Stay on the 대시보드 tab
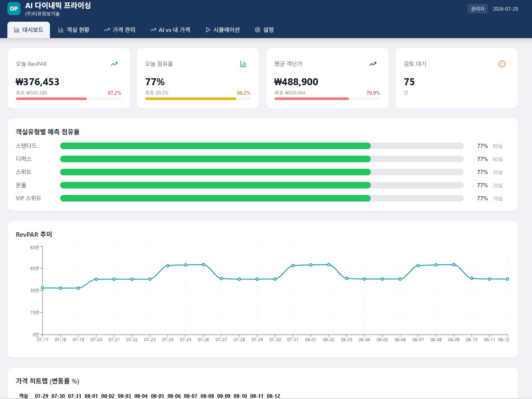The height and width of the screenshot is (399, 532). click(x=29, y=30)
